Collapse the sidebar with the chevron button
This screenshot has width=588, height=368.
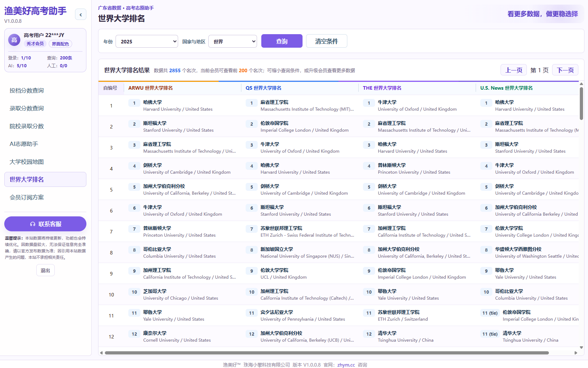81,15
